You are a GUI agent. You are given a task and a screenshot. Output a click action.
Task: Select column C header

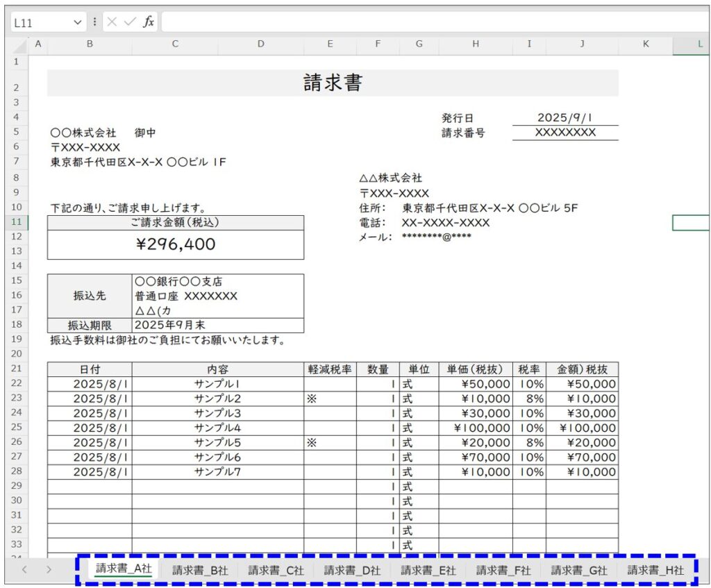pos(175,44)
